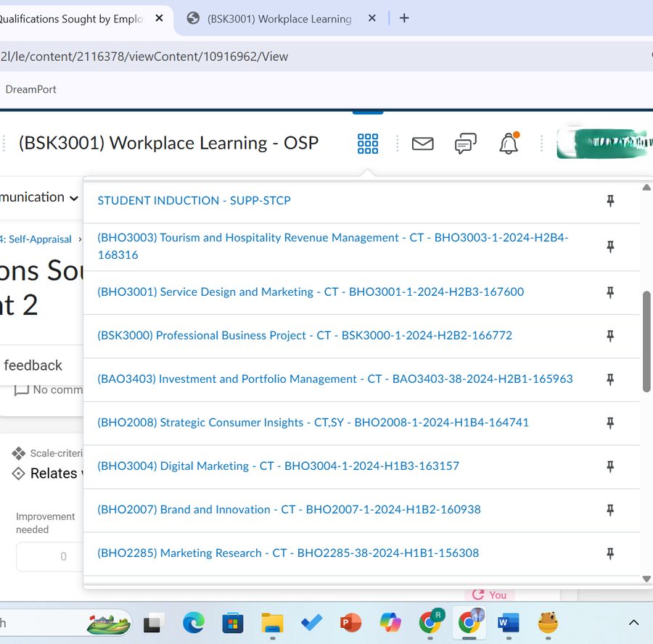Open BHO2007 Brand and Innovation course link
Image resolution: width=653 pixels, height=644 pixels.
289,510
